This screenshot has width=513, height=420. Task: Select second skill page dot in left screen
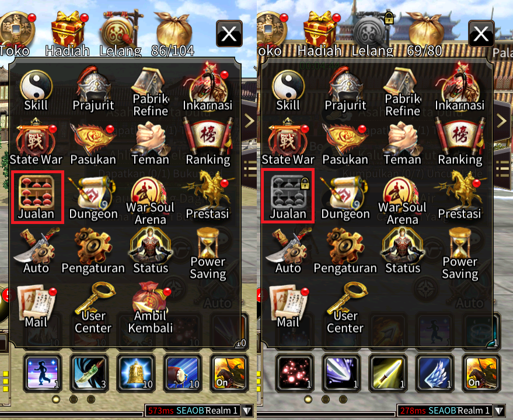coord(74,399)
